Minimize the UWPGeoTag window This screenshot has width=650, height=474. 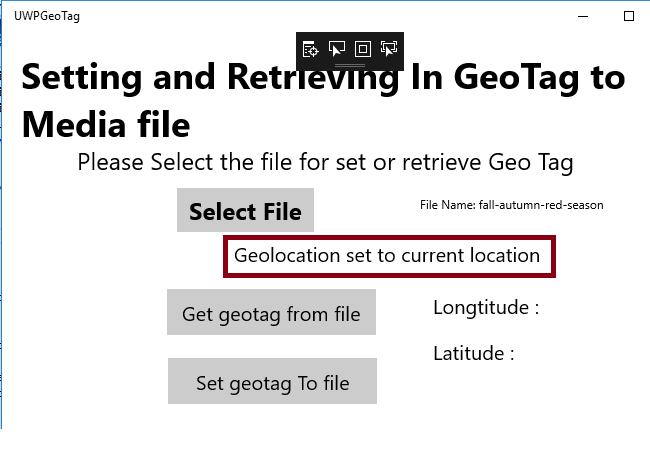coord(583,16)
